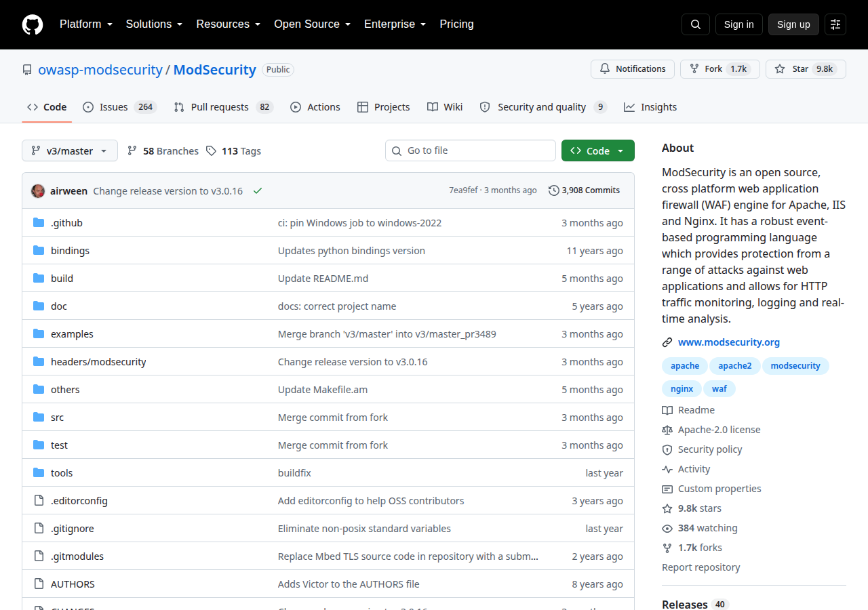Click the tags icon next to 113 Tags
The height and width of the screenshot is (610, 868).
212,150
